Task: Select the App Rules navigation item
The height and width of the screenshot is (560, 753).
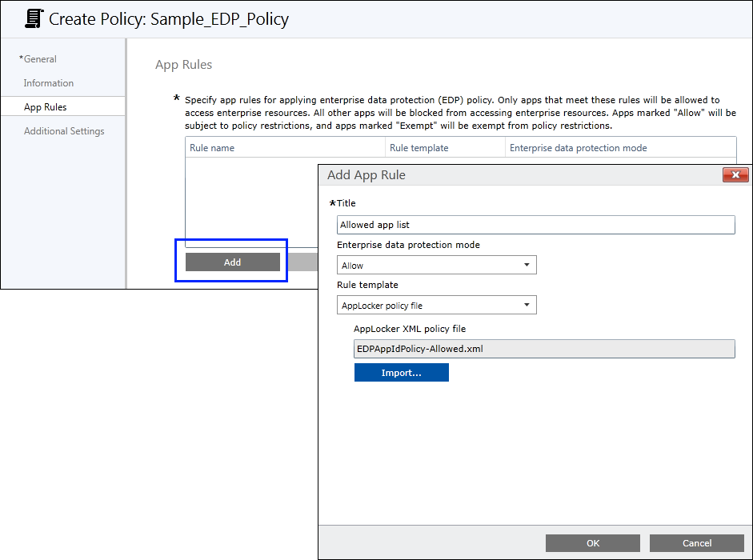Action: [46, 107]
